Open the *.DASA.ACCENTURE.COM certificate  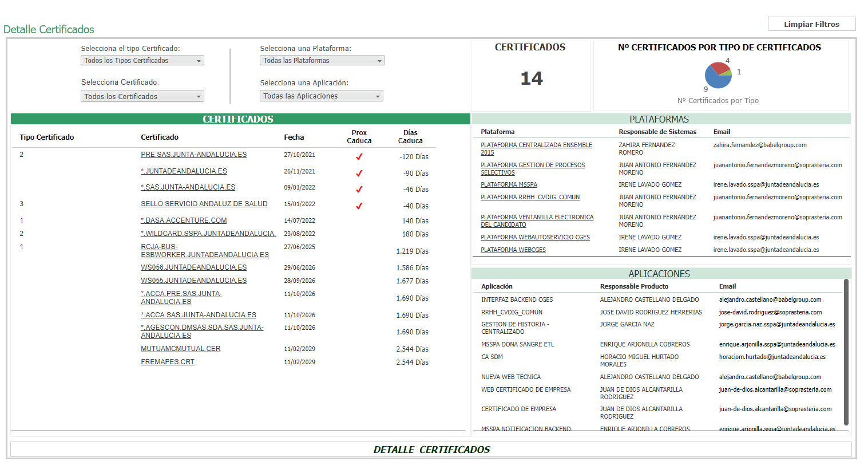(184, 220)
